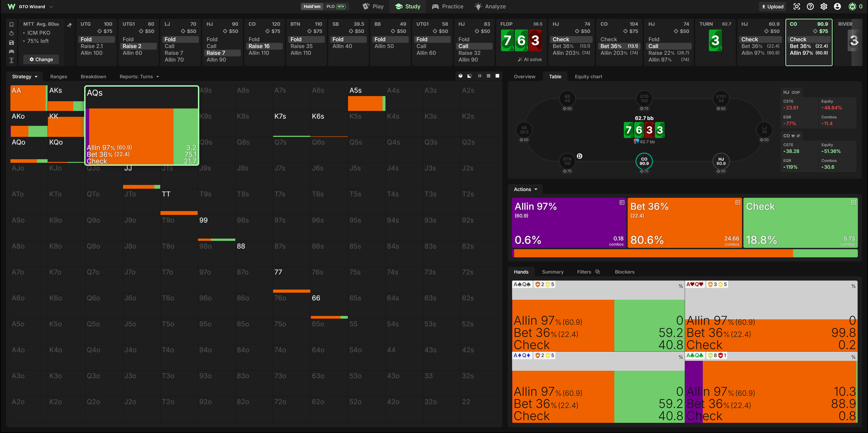
Task: Select Raise 2.1 in the UTG column
Action: coord(97,46)
